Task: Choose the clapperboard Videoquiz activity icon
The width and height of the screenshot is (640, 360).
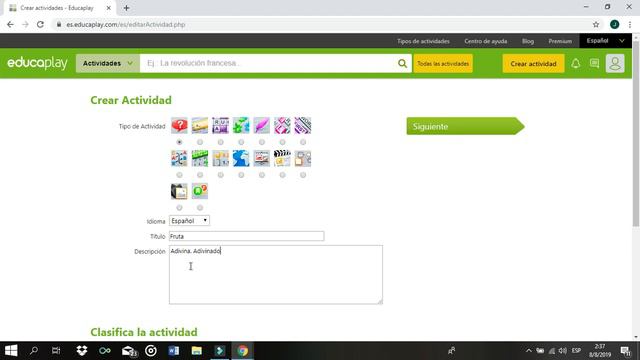Action: click(x=282, y=158)
